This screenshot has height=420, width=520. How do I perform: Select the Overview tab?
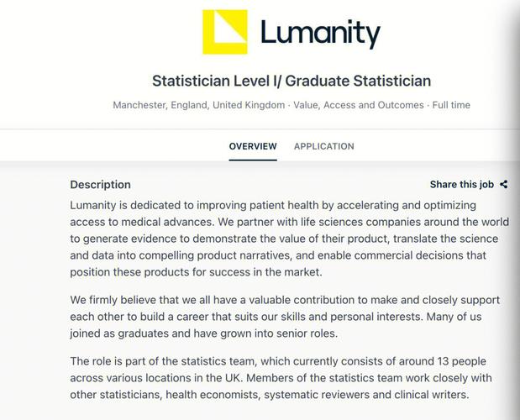pos(253,146)
